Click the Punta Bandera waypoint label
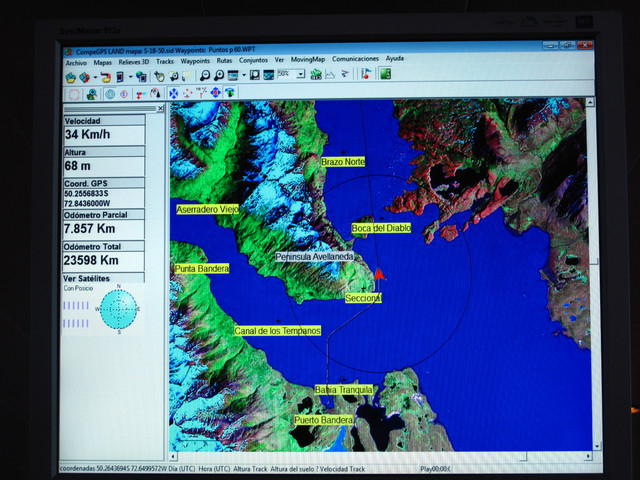This screenshot has width=640, height=480. point(202,269)
